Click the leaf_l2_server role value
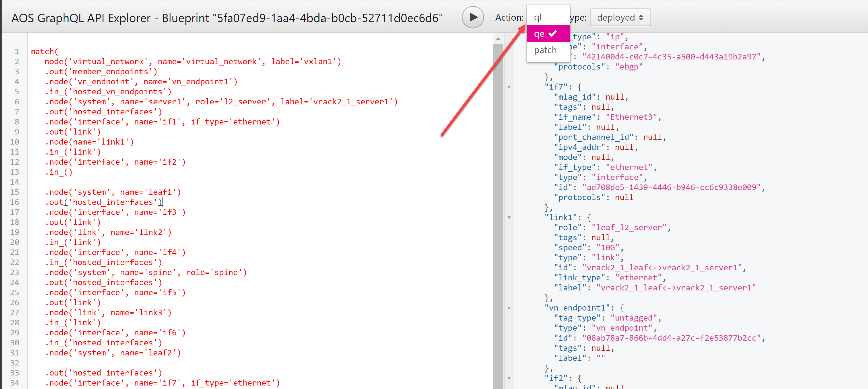868x389 pixels. (x=629, y=228)
